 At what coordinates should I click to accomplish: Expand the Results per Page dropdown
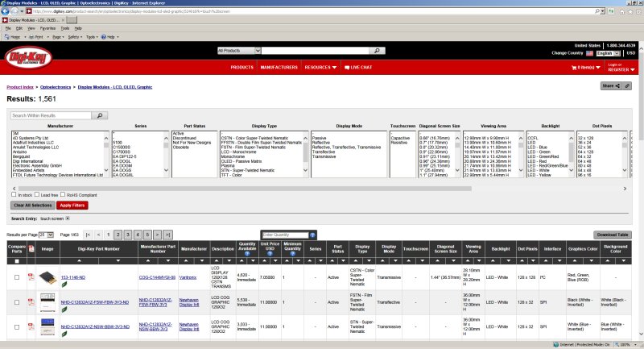pos(47,235)
